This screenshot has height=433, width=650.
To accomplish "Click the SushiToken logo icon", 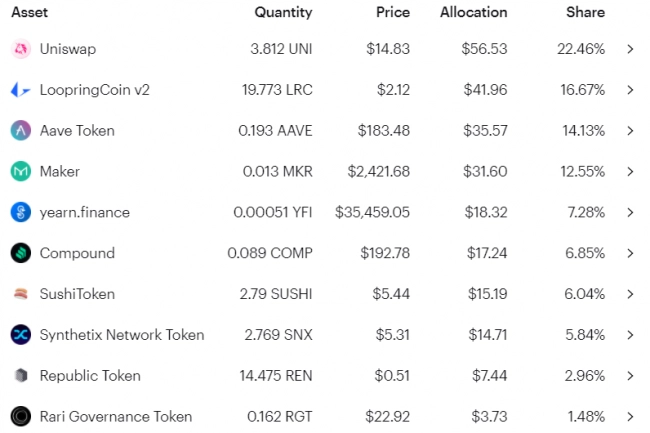I will coord(21,294).
